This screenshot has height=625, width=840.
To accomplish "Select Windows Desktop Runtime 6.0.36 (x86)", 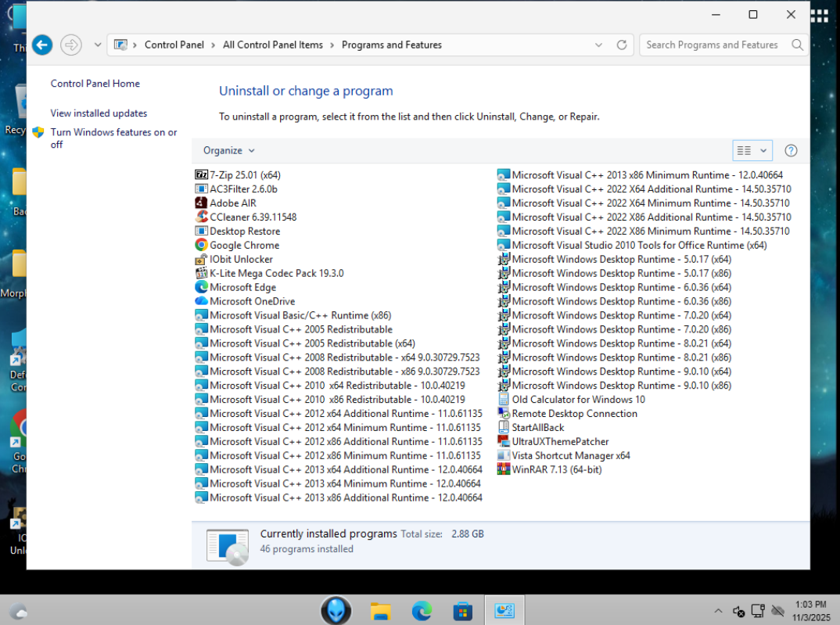I will (x=615, y=301).
